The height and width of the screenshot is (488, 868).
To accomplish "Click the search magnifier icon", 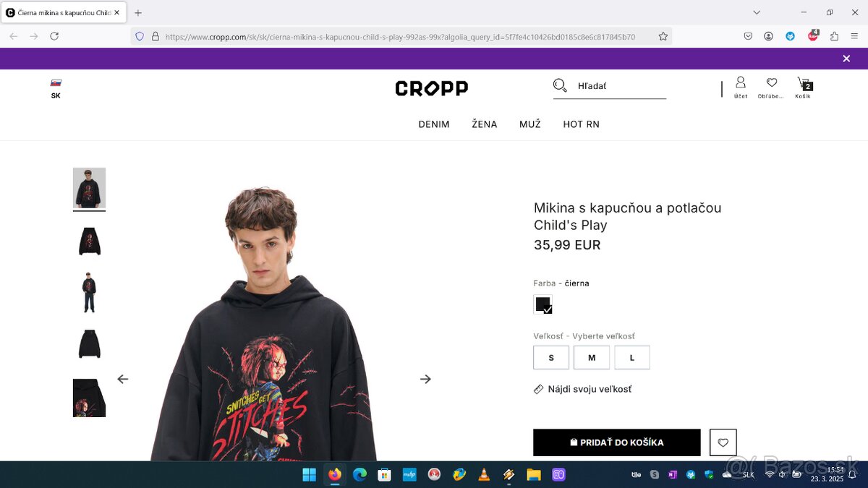I will (560, 86).
